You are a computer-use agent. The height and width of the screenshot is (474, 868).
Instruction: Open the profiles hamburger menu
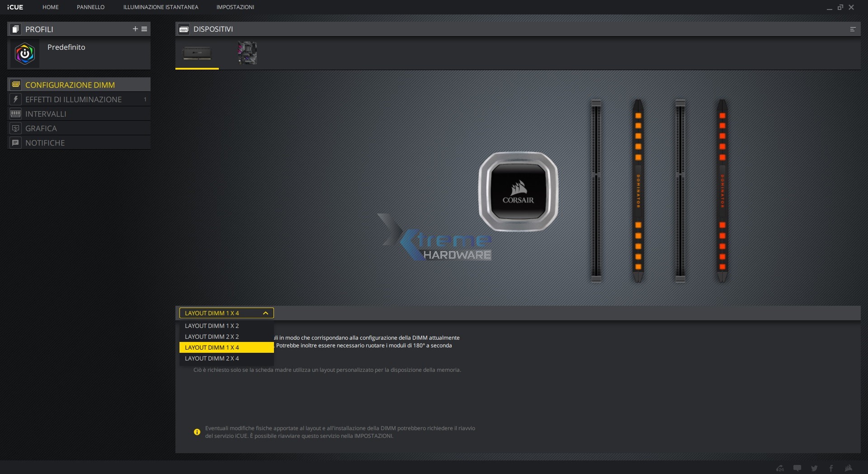coord(144,29)
